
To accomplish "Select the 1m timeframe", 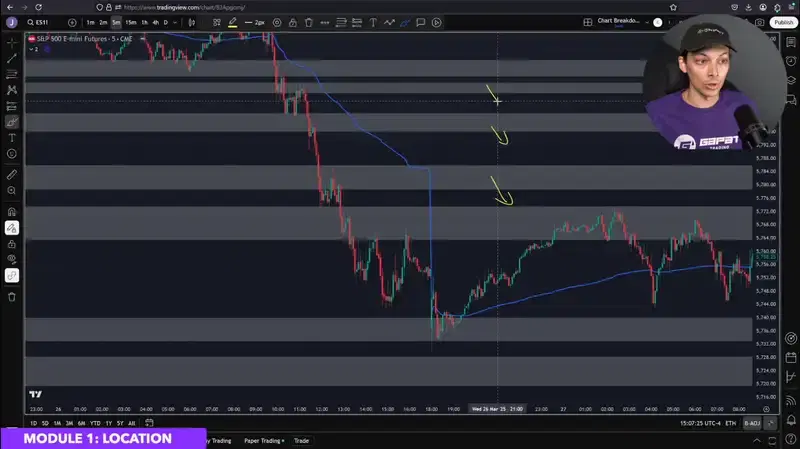I will (x=90, y=22).
